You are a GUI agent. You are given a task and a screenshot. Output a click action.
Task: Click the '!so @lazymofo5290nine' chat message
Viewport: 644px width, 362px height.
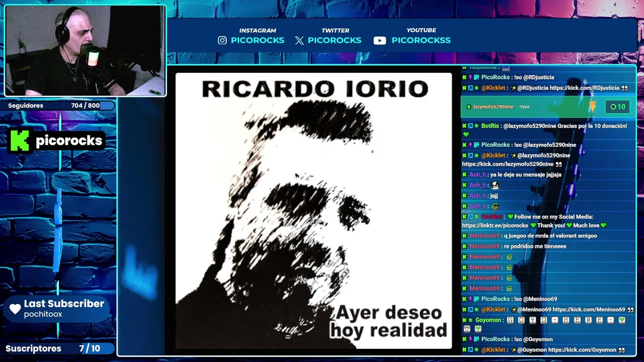[x=545, y=145]
